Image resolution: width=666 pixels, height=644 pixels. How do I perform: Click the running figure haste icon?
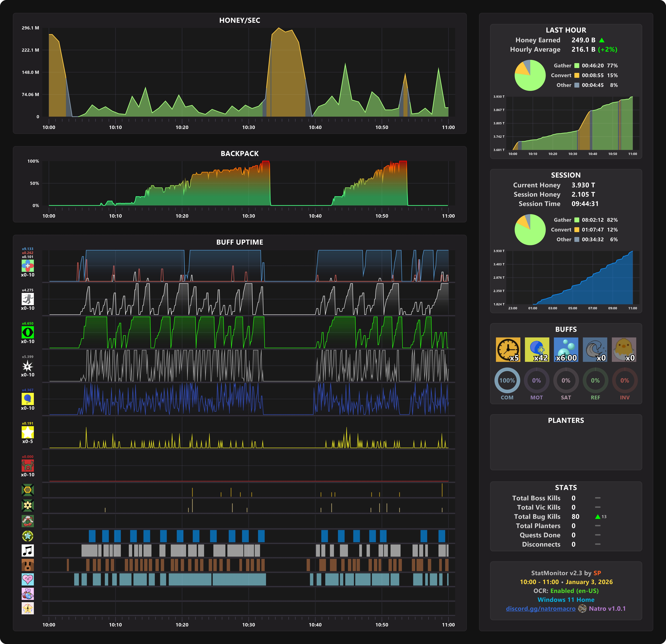28,299
